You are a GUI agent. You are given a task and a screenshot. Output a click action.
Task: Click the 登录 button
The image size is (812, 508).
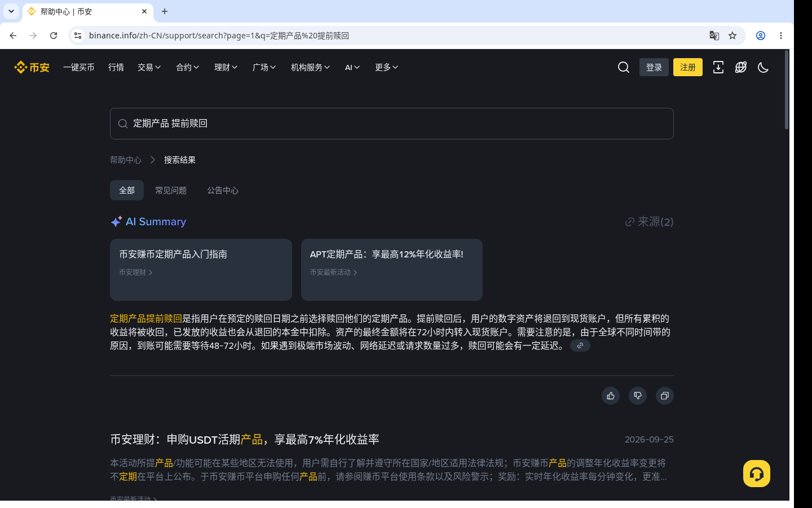pyautogui.click(x=654, y=67)
